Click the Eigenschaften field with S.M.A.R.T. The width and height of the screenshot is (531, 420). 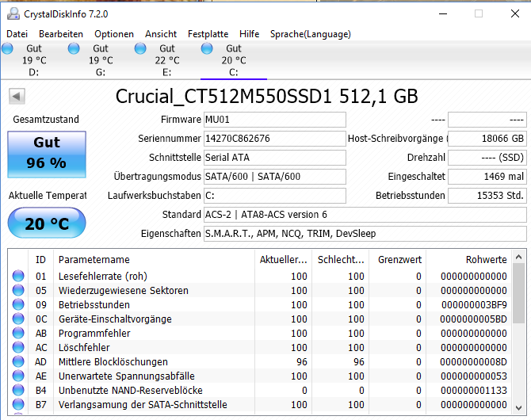click(365, 233)
